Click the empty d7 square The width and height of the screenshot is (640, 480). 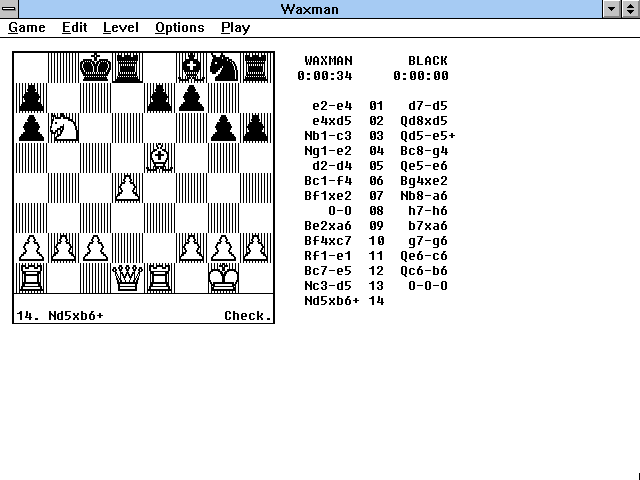127,98
